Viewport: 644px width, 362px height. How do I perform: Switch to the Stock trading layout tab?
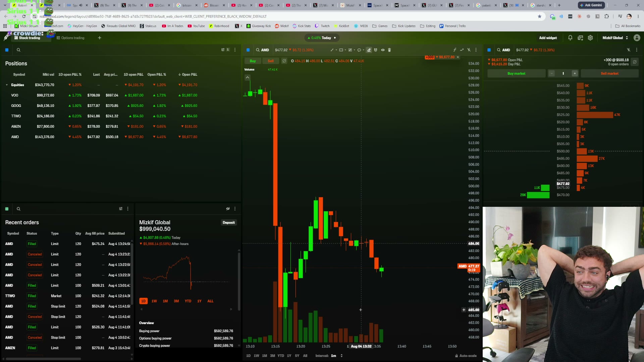point(27,38)
